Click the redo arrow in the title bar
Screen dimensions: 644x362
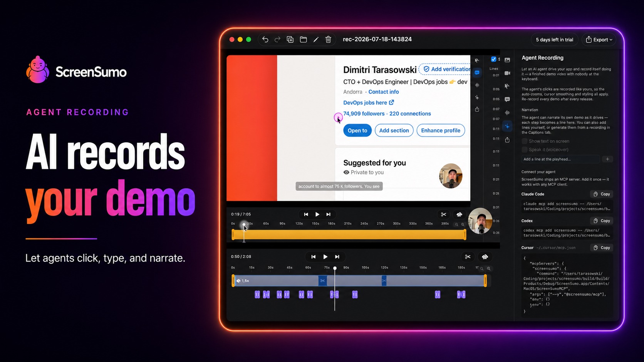click(277, 39)
